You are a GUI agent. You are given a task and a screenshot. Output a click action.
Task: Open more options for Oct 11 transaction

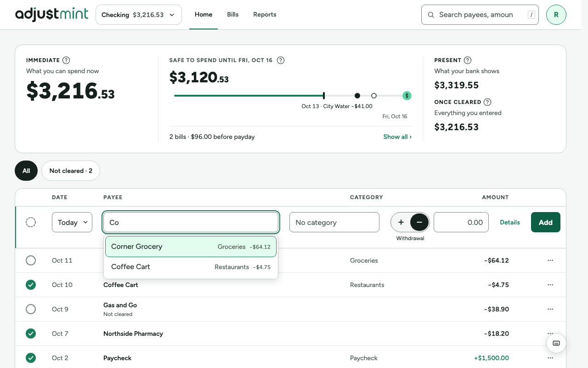(x=550, y=260)
